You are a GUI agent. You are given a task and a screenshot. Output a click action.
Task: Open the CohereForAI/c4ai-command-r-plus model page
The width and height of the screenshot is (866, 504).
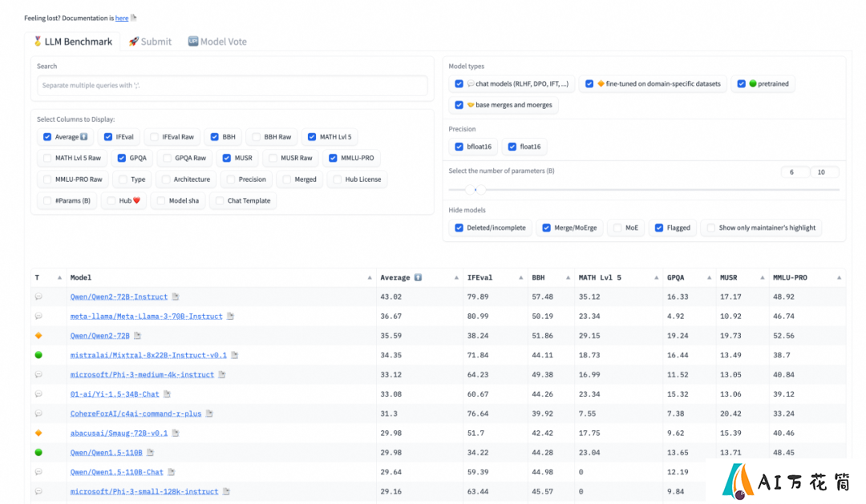point(136,413)
